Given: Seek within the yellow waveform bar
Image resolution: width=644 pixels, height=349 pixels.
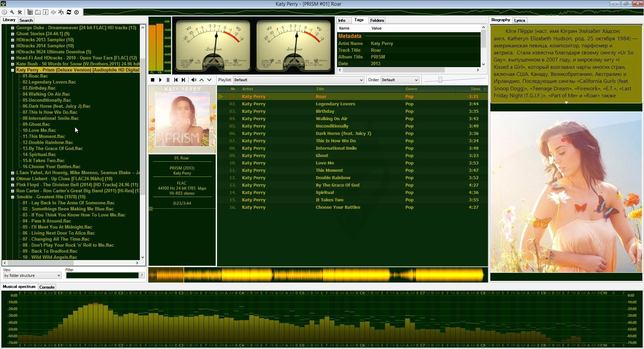Looking at the screenshot, I should coord(318,275).
